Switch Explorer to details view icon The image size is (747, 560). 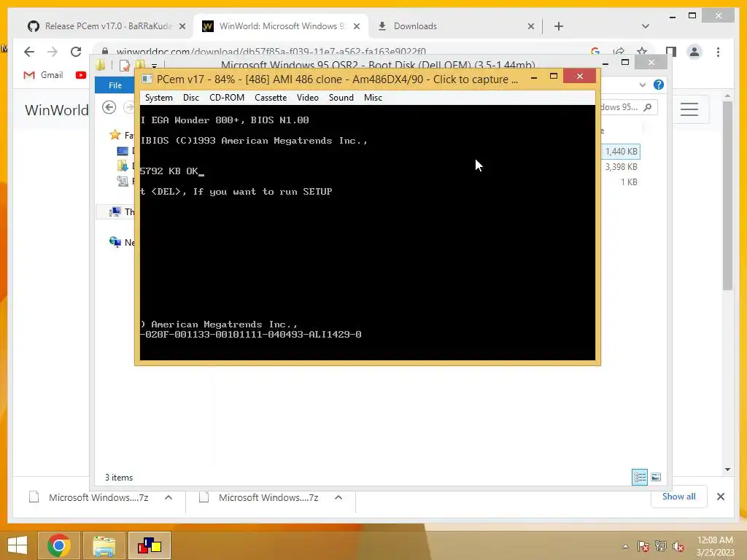coord(639,477)
